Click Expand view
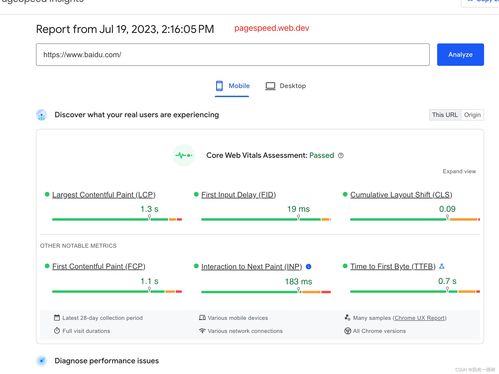499x374 pixels. click(x=459, y=171)
